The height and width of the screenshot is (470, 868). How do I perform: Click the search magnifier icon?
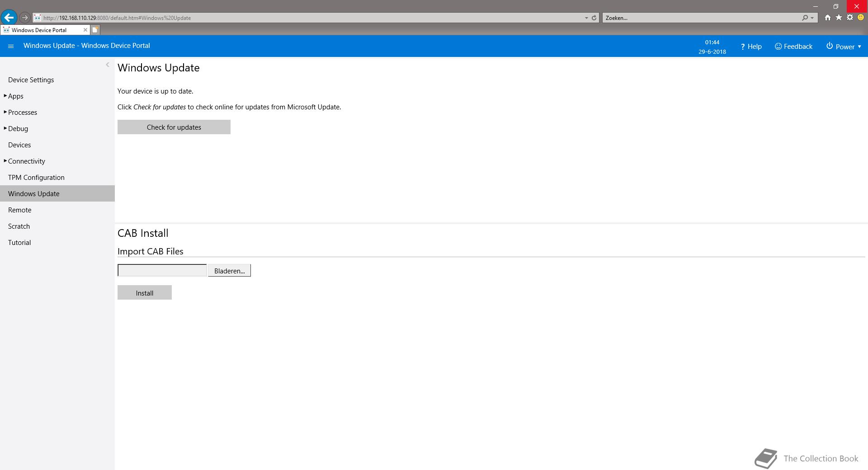(x=805, y=18)
